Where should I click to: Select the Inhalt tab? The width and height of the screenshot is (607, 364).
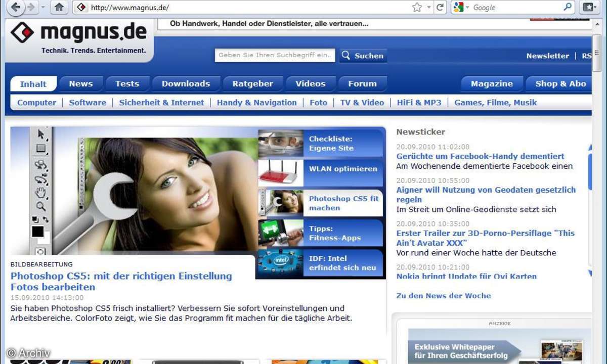(33, 84)
